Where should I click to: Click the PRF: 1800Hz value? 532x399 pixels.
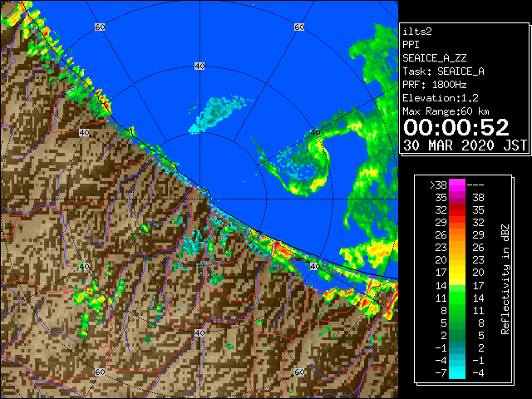pyautogui.click(x=435, y=85)
